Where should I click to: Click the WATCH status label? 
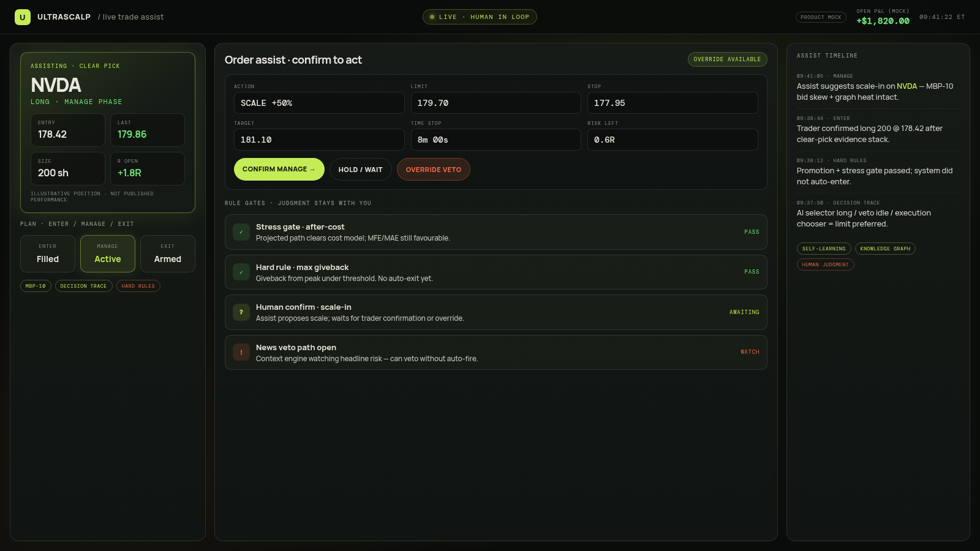coord(750,352)
